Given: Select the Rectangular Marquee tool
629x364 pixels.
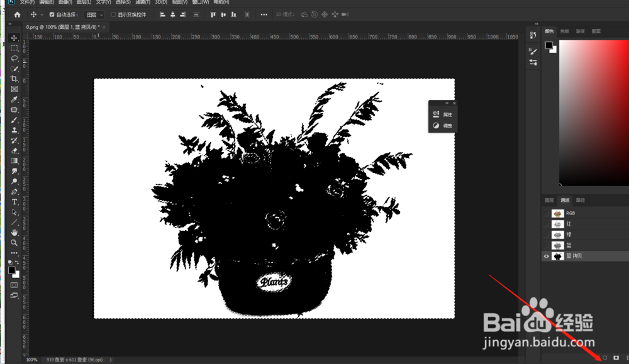Looking at the screenshot, I should click(x=14, y=48).
